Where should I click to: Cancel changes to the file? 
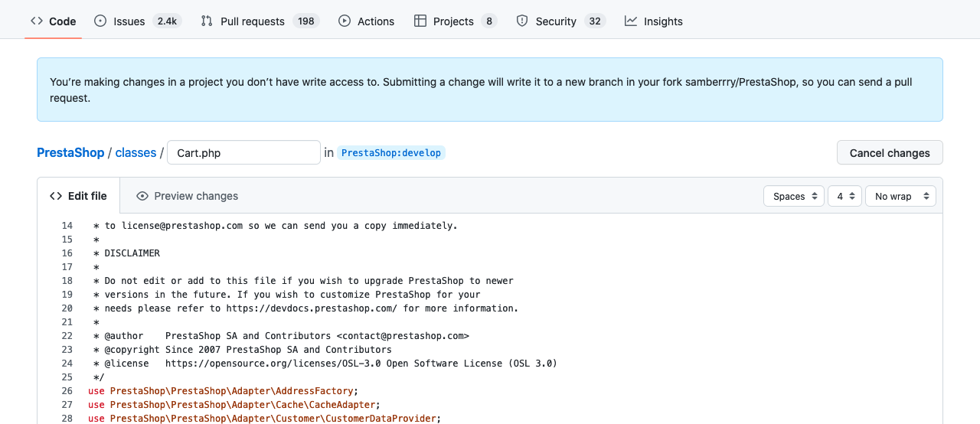(890, 152)
